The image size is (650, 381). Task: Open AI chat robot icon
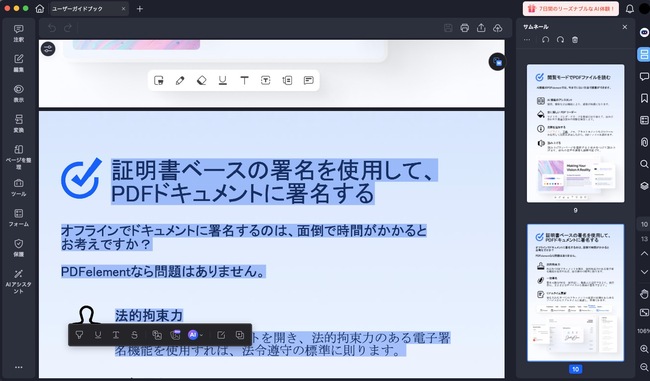click(x=644, y=32)
